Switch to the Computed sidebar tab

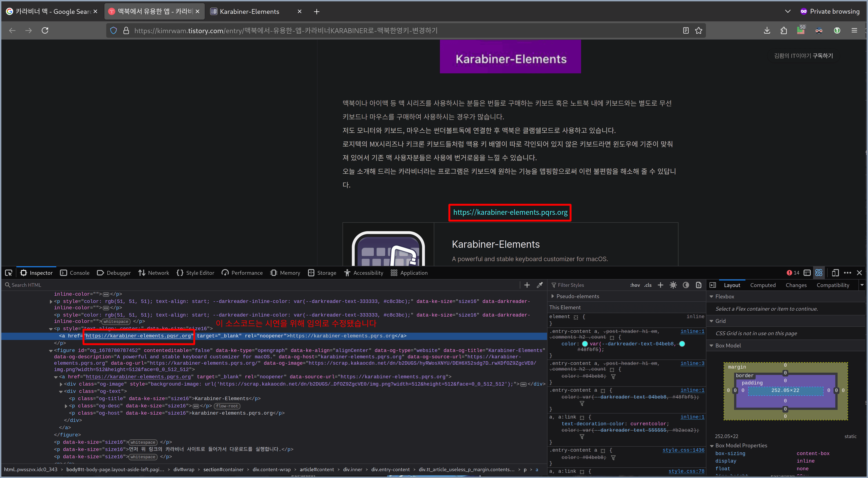coord(763,285)
